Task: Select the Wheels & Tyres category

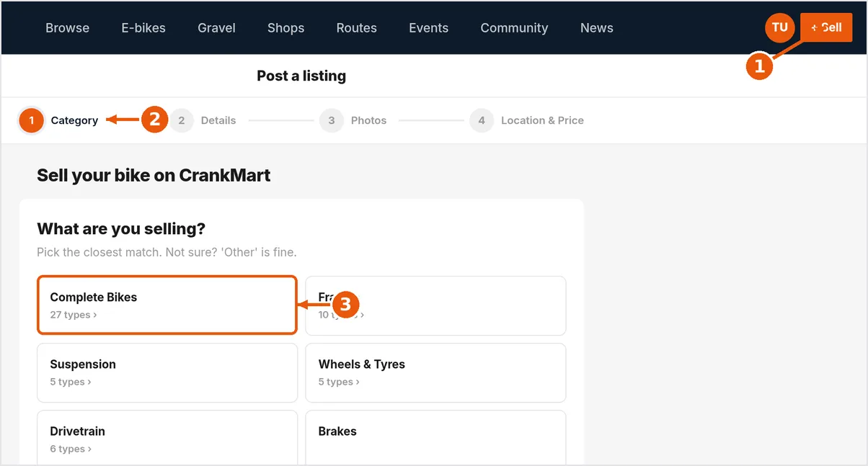Action: click(435, 372)
